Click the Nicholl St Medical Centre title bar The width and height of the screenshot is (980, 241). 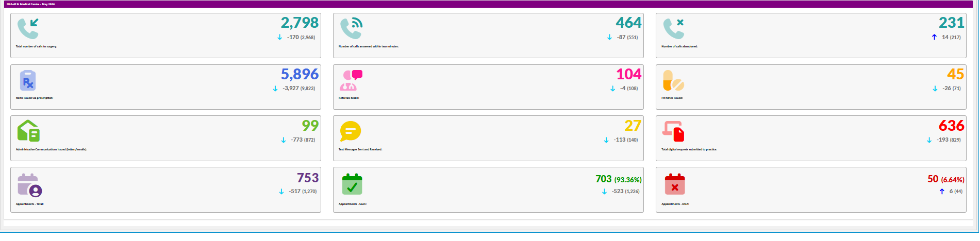point(489,4)
